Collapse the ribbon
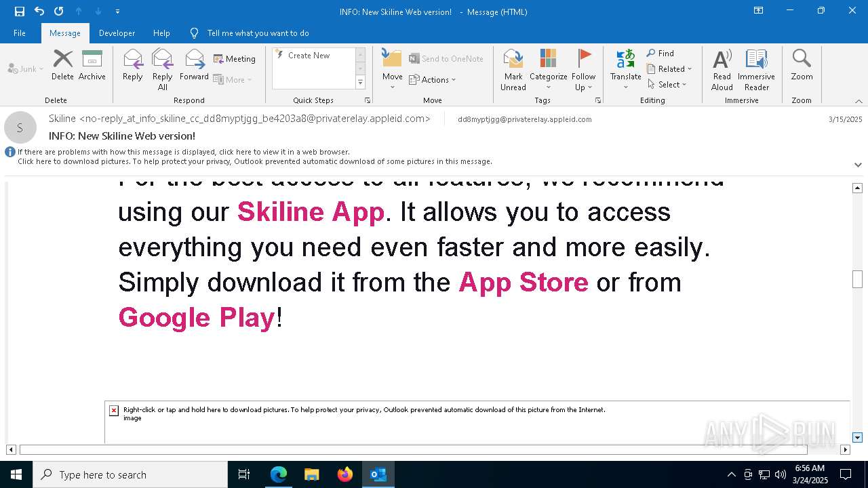This screenshot has width=868, height=488. pyautogui.click(x=859, y=101)
